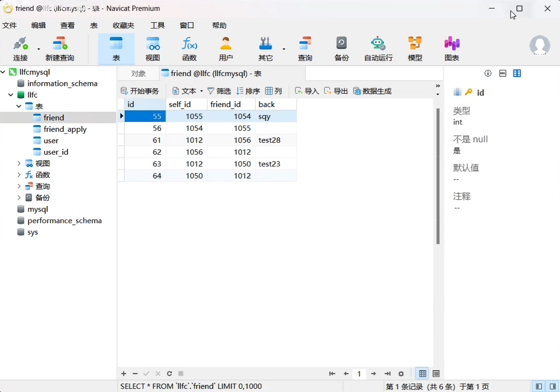Image resolution: width=560 pixels, height=392 pixels.
Task: Open the Backup toolbar icon
Action: click(x=341, y=49)
